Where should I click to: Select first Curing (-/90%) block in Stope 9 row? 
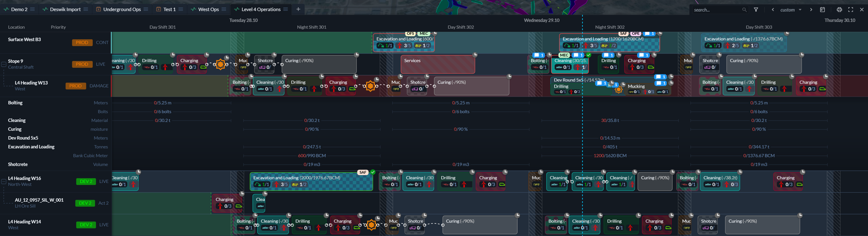[319, 64]
